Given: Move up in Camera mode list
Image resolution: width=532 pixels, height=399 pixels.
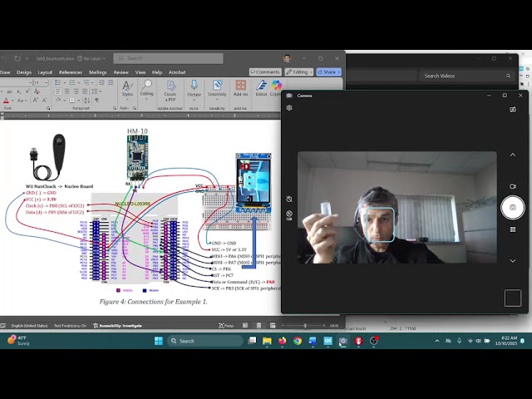Looking at the screenshot, I should [513, 155].
